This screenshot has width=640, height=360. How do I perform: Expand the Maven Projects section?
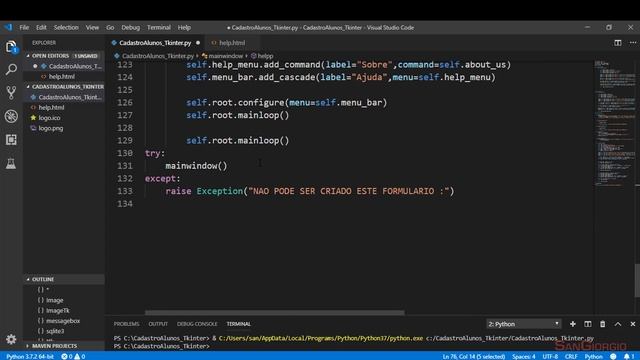tap(64, 346)
